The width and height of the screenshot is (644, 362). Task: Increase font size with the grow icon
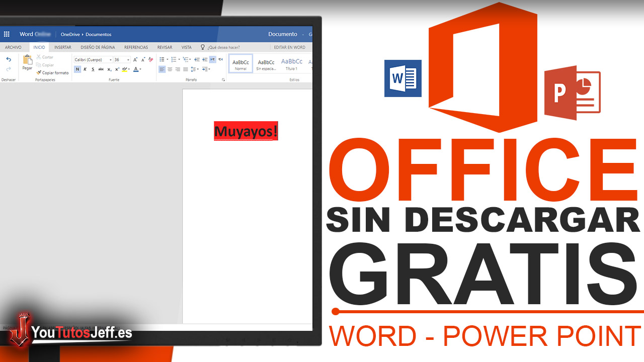(135, 59)
